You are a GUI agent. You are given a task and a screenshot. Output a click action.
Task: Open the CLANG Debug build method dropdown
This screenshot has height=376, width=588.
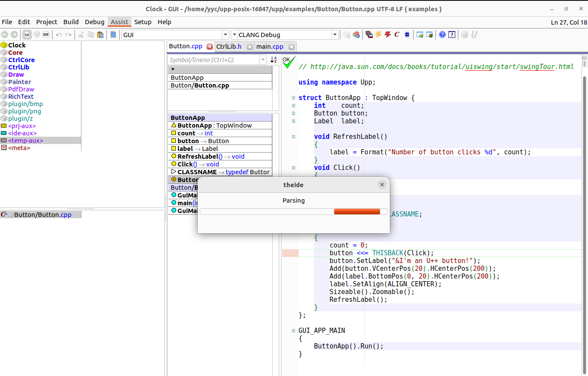point(335,35)
